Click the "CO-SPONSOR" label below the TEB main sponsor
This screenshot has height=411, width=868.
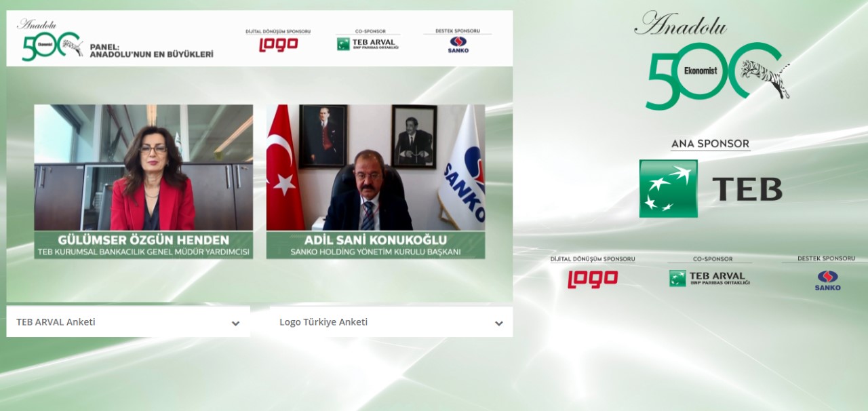coord(713,259)
